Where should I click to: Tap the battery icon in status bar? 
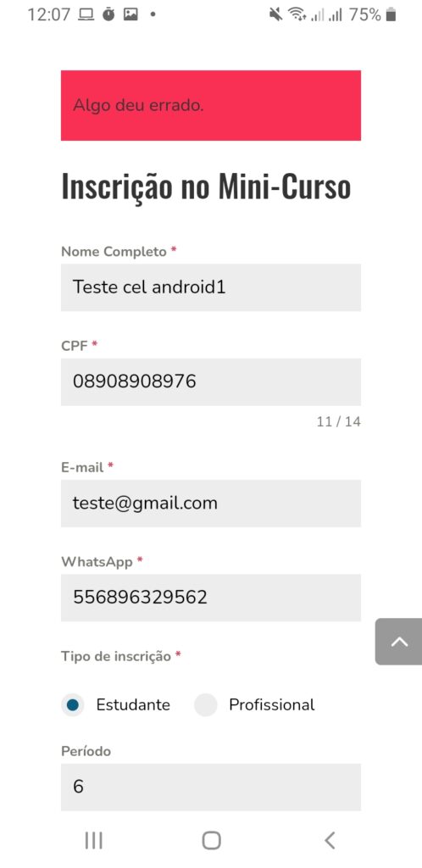pos(391,15)
